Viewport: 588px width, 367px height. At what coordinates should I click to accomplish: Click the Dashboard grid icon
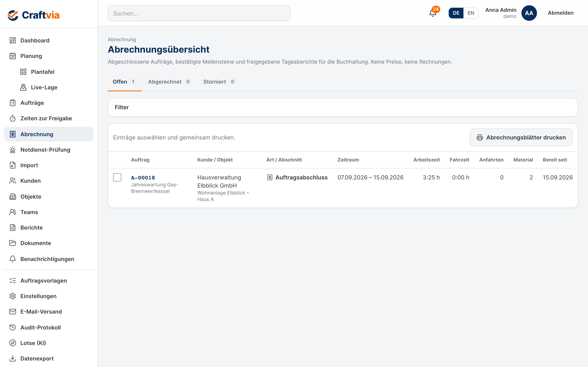pos(13,40)
